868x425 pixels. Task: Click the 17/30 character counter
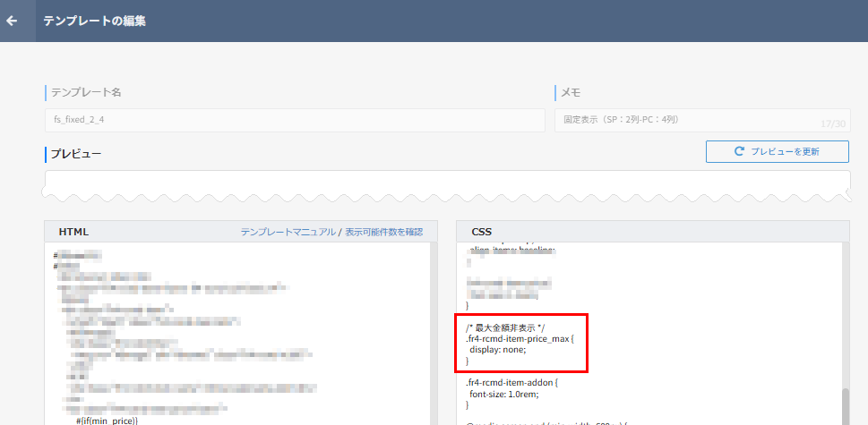(832, 123)
